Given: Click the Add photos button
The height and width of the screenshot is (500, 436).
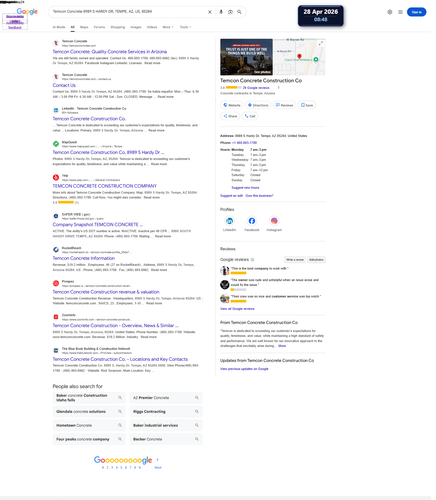Looking at the screenshot, I should click(x=316, y=260).
